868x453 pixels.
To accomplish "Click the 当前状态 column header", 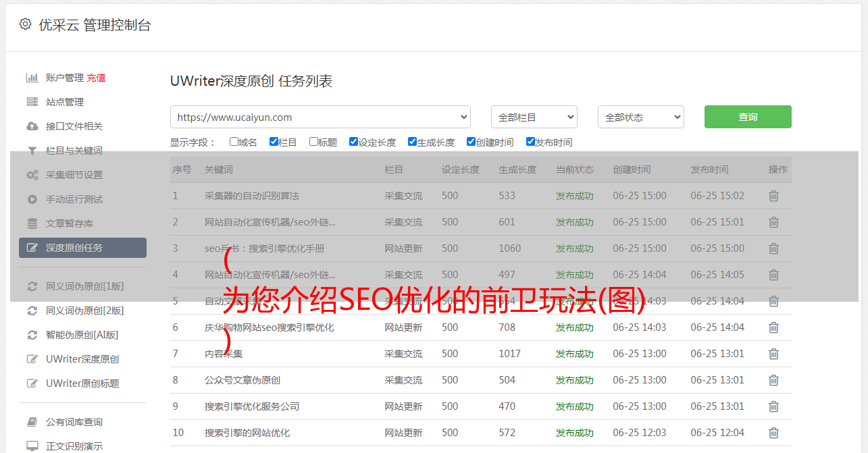I will pyautogui.click(x=575, y=169).
